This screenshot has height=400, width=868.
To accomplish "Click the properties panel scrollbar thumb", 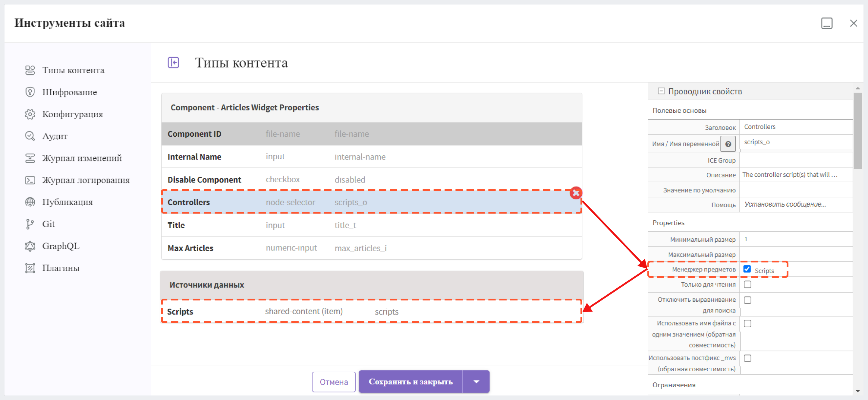I will click(857, 130).
